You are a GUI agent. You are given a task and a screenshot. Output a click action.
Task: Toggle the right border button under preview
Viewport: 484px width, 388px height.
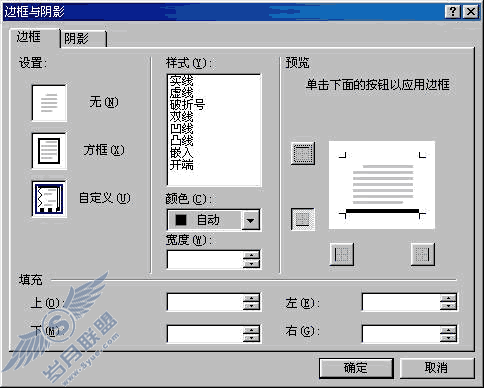423,254
